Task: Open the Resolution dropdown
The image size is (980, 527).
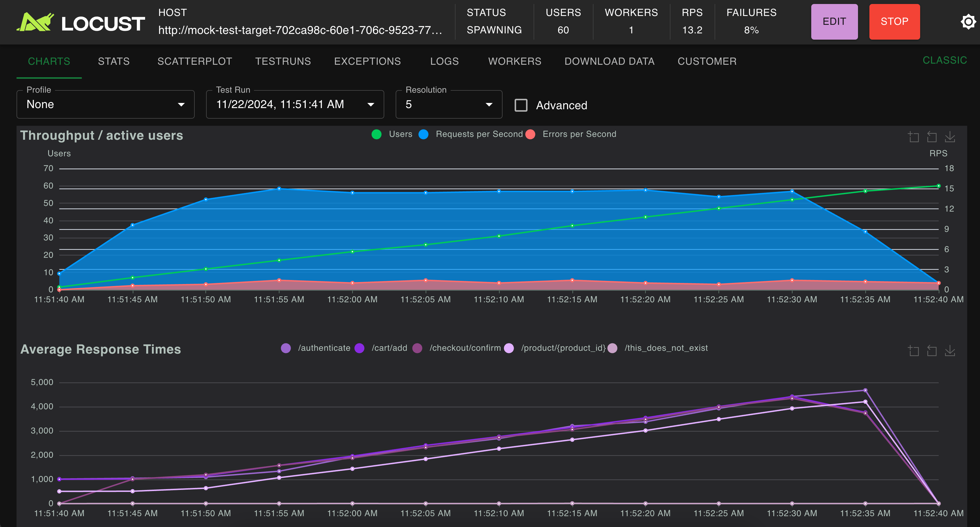Action: 449,105
